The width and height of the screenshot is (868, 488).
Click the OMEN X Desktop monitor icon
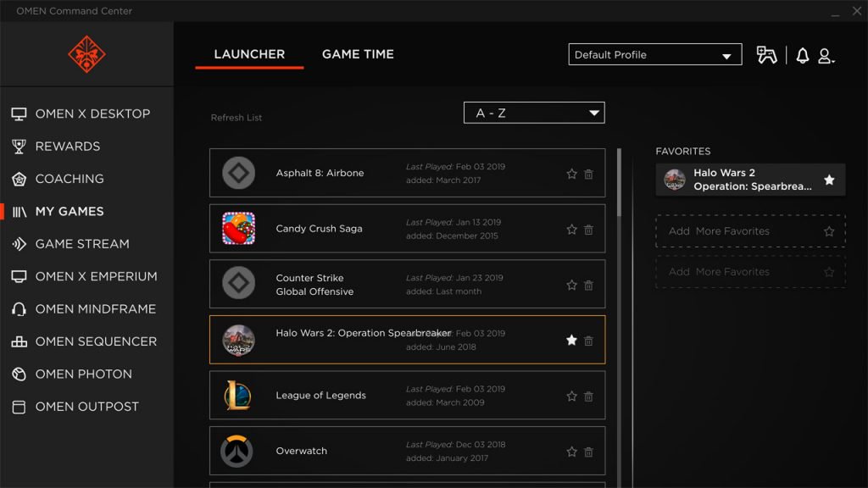pyautogui.click(x=19, y=114)
